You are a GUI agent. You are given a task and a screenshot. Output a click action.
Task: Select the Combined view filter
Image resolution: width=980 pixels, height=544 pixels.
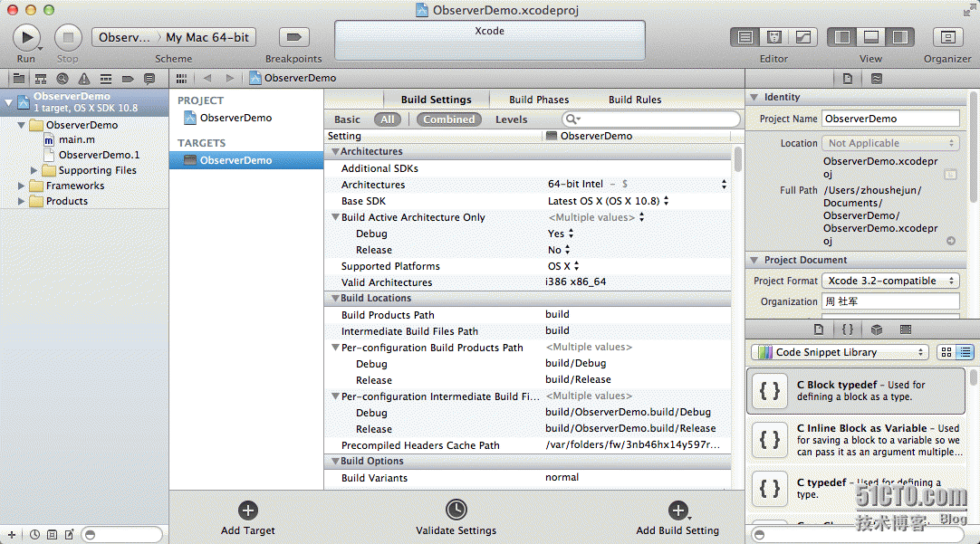448,119
